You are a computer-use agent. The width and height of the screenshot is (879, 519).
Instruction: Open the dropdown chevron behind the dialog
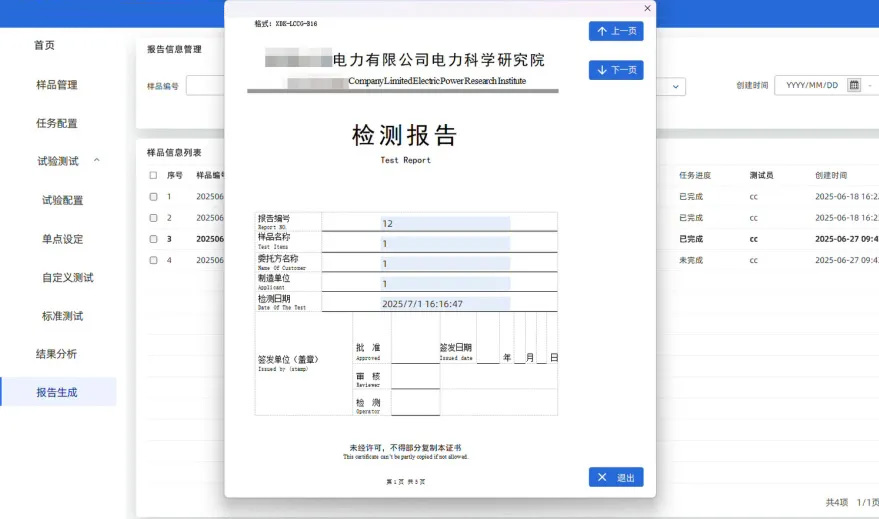point(676,86)
